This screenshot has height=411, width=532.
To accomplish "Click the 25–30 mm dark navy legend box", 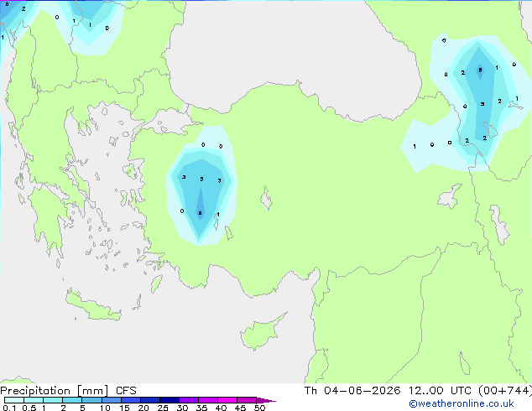I will pos(169,400).
